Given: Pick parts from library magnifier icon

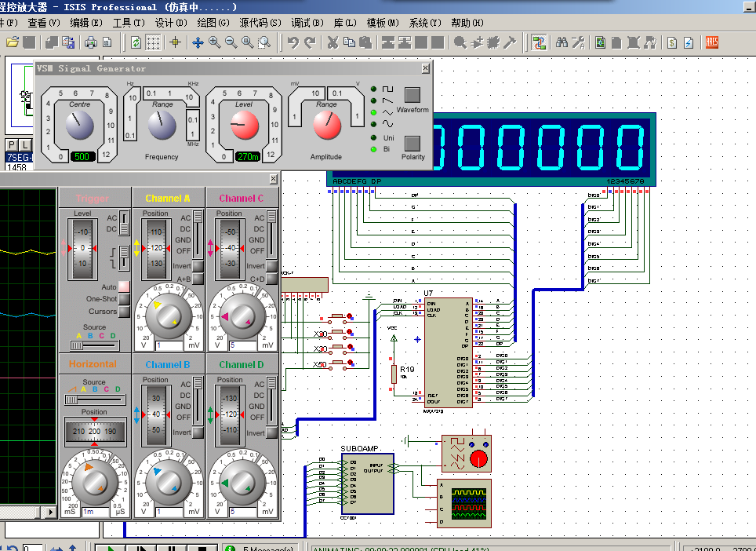Looking at the screenshot, I should tap(460, 42).
